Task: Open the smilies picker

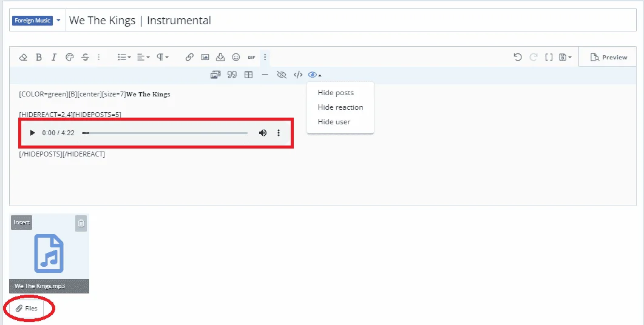Action: [236, 58]
